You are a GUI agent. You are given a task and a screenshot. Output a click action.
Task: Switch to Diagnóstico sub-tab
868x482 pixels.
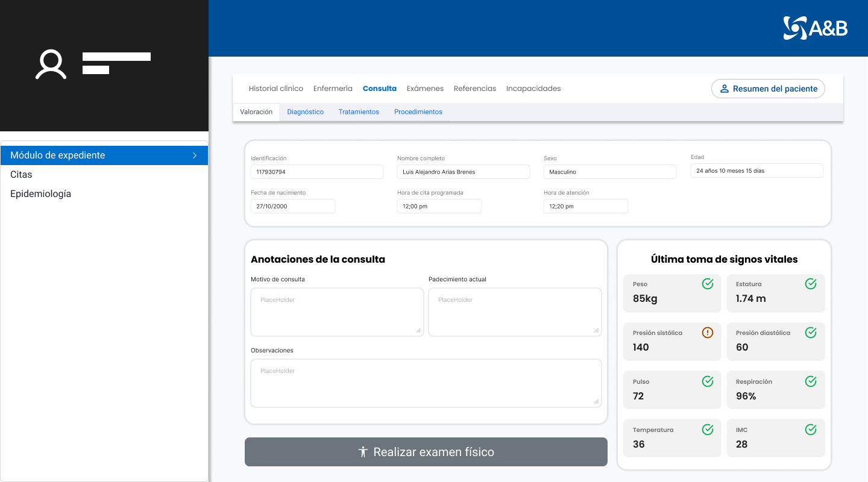tap(306, 112)
